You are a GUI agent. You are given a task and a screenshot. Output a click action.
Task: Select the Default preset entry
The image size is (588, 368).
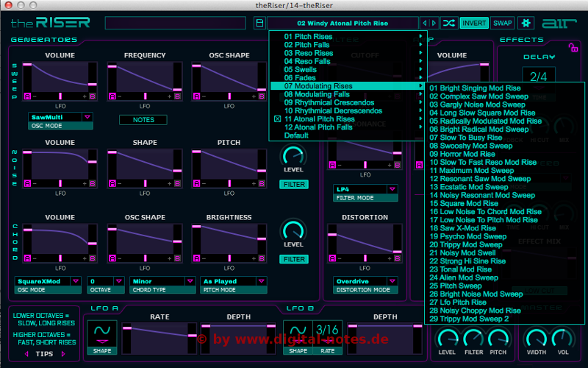coord(296,135)
